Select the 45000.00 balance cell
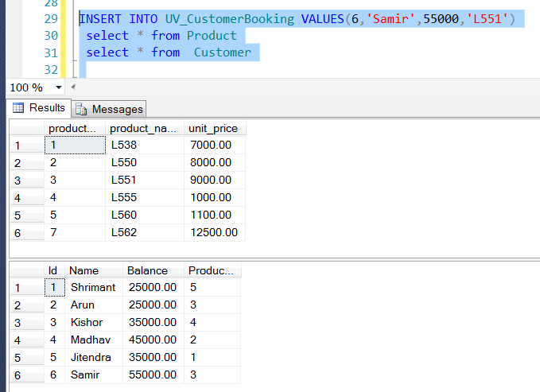The width and height of the screenshot is (540, 392). pos(153,340)
